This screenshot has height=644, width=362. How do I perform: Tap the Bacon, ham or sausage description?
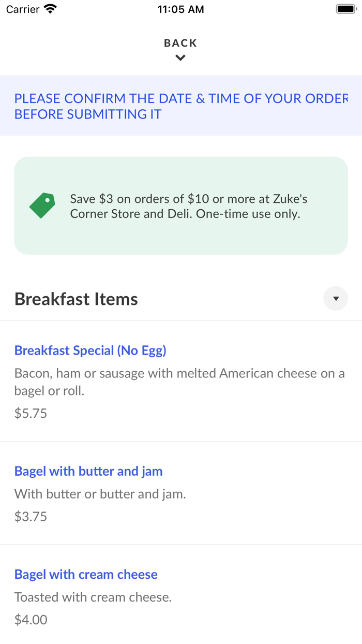[x=179, y=382]
